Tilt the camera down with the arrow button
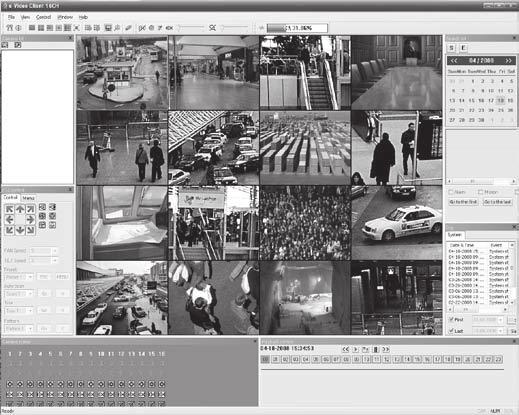 pos(20,230)
